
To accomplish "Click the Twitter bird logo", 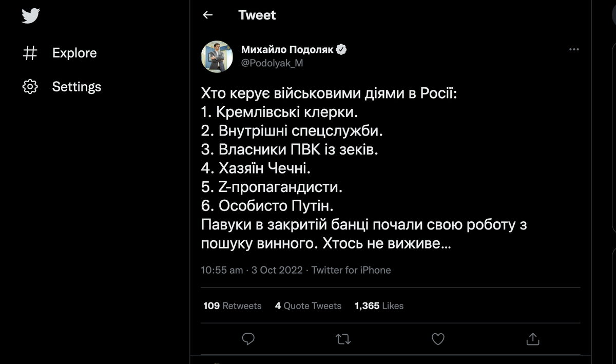I will (x=31, y=15).
